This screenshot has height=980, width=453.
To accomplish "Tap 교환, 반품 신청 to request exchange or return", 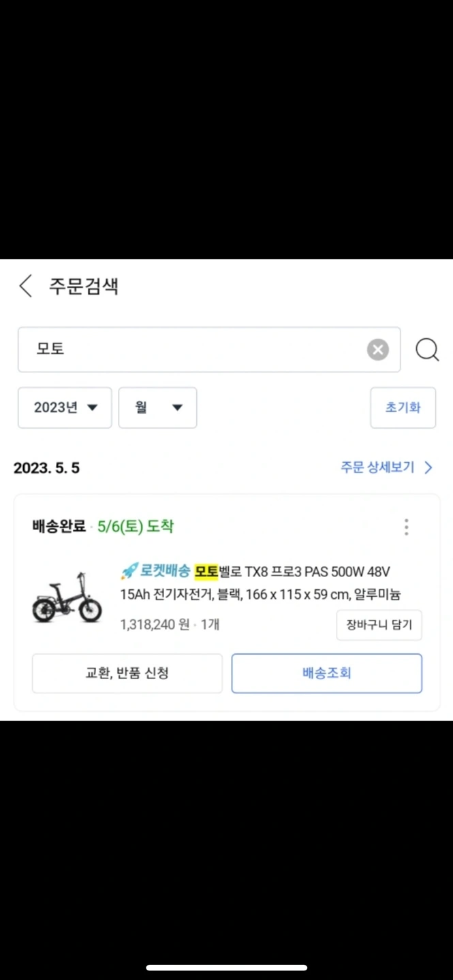I will (127, 673).
